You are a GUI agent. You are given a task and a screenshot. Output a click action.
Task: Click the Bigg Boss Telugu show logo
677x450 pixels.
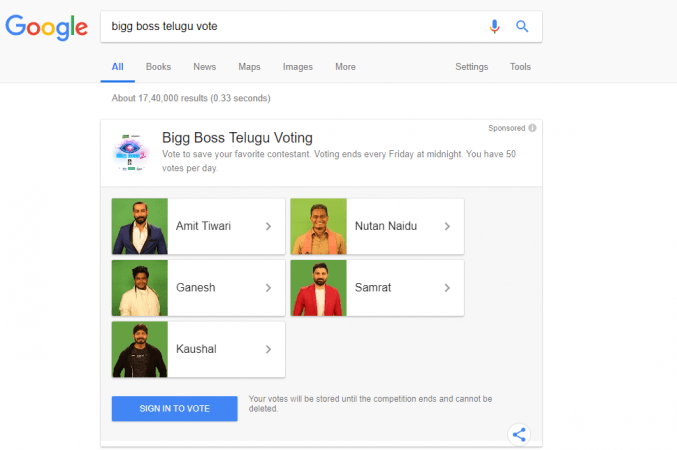tap(131, 152)
